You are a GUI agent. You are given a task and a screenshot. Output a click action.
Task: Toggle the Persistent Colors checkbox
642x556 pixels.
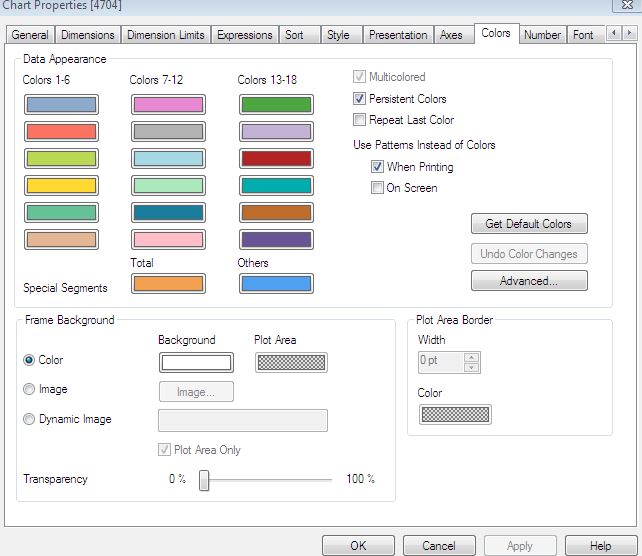tap(359, 99)
